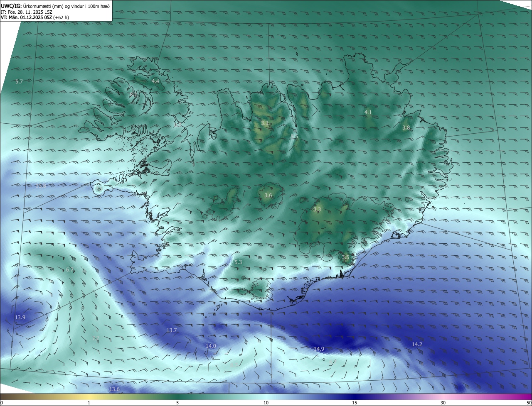Click the 11.8 value label
532x406 pixels.
click(x=41, y=186)
